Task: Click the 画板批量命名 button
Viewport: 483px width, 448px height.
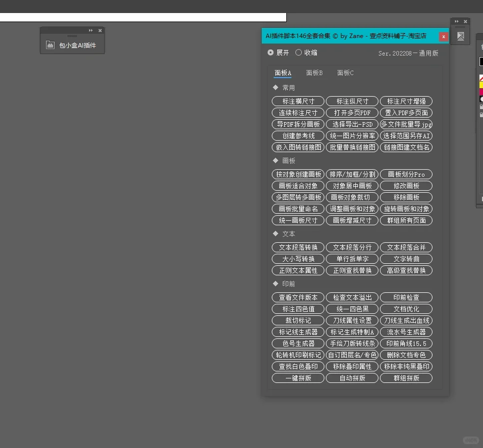Action: 298,209
